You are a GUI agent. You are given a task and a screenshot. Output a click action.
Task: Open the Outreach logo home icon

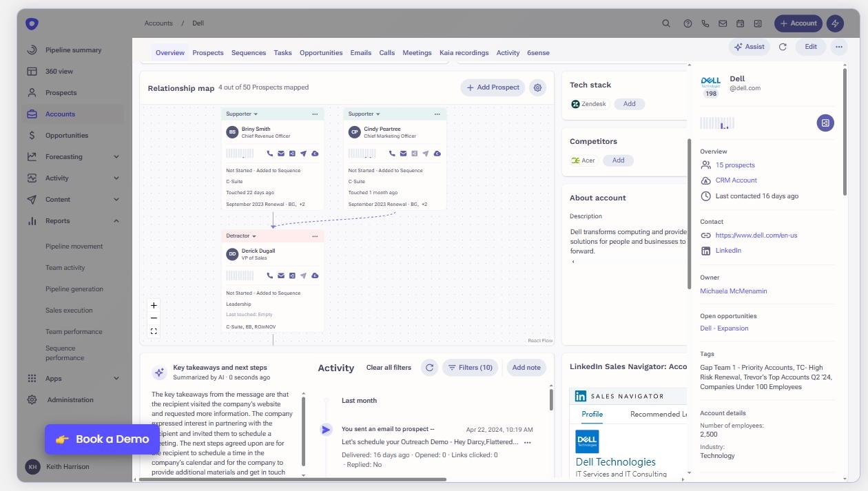pos(32,24)
